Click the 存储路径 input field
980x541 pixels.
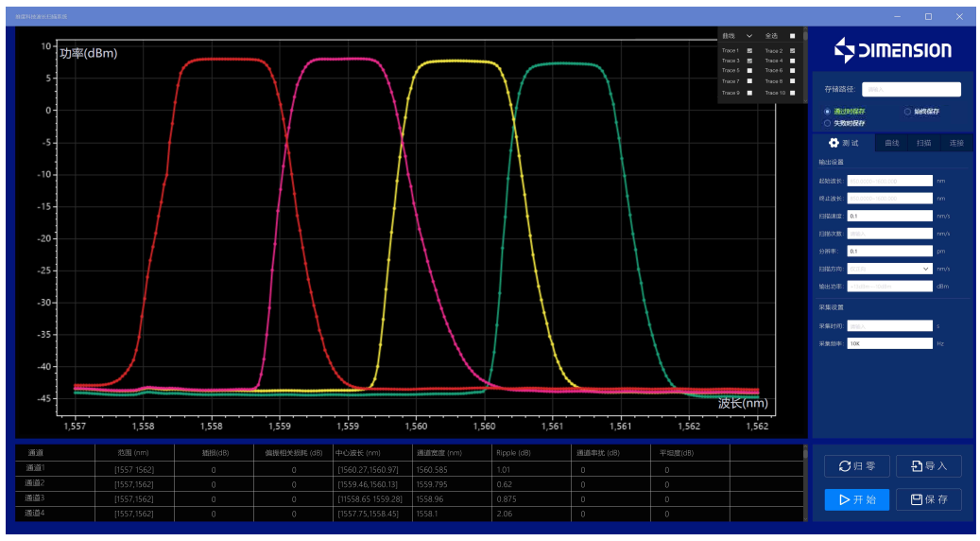[x=911, y=90]
